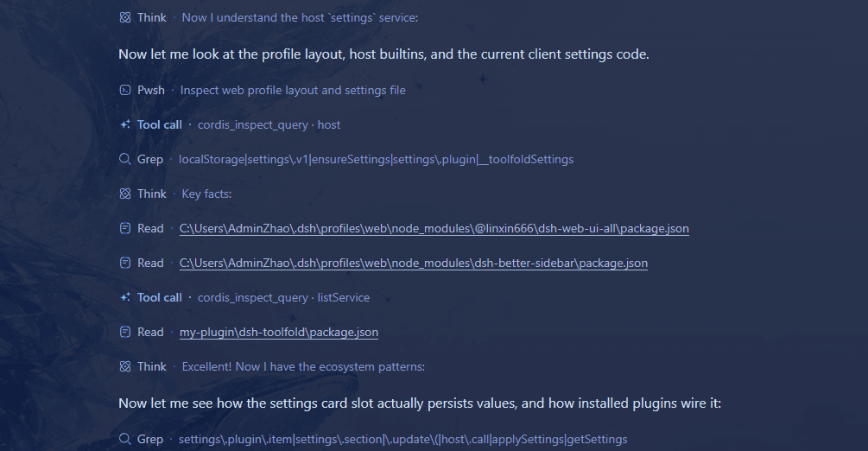
Task: Click the Think icon beside 'Key facts'
Action: tap(125, 194)
